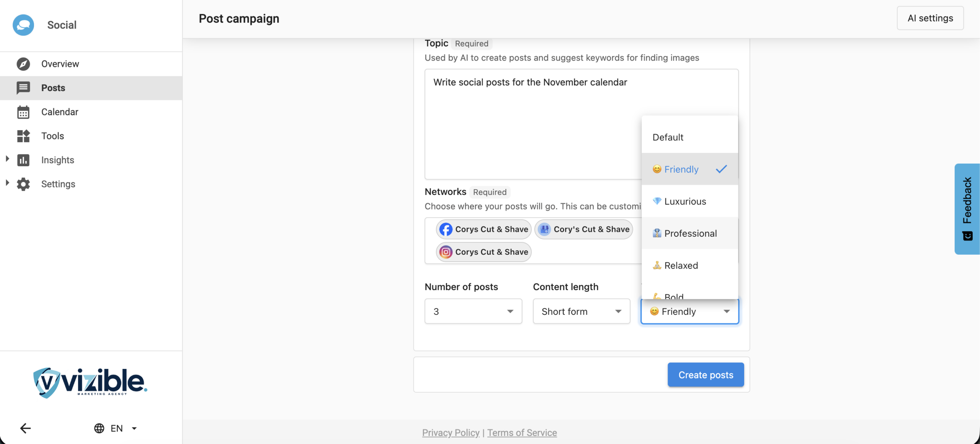Click the Overview compass icon

tap(23, 64)
